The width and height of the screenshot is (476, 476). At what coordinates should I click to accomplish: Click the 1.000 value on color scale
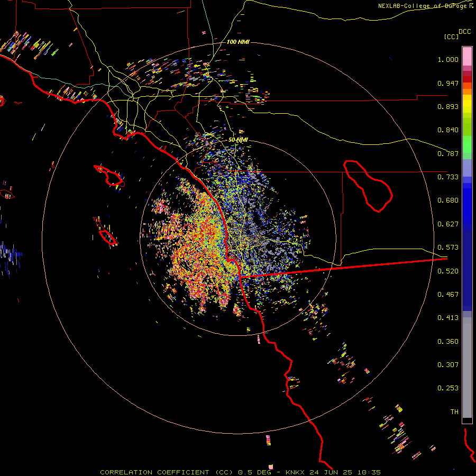(448, 59)
